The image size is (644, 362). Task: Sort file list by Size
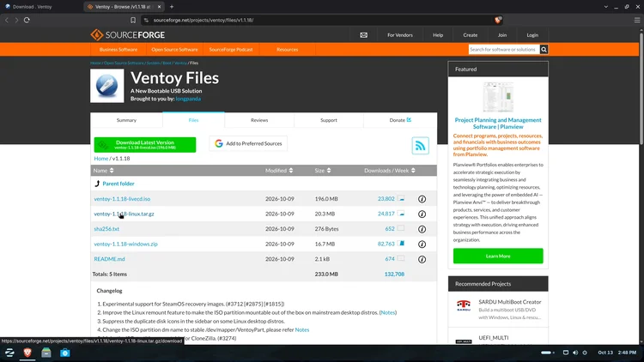tap(322, 171)
